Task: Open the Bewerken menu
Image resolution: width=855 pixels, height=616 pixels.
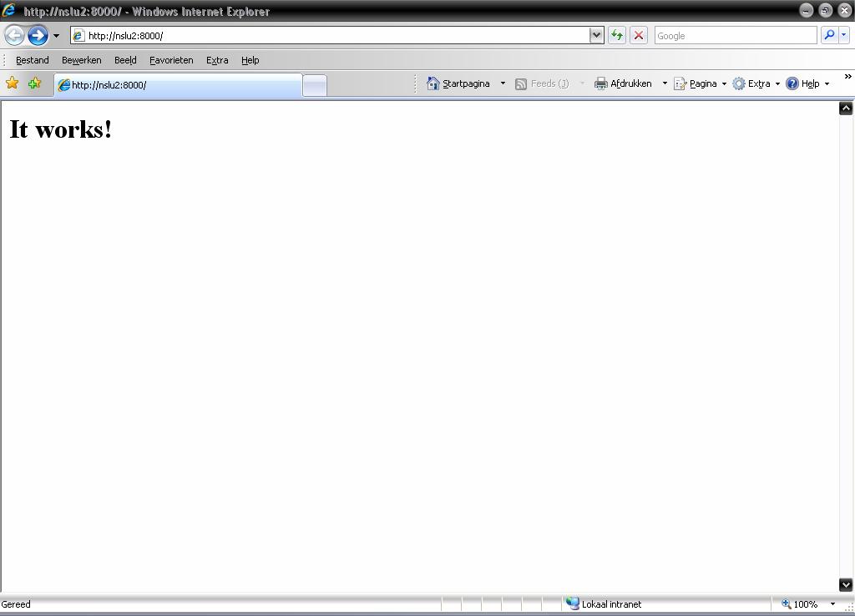Action: pyautogui.click(x=81, y=60)
